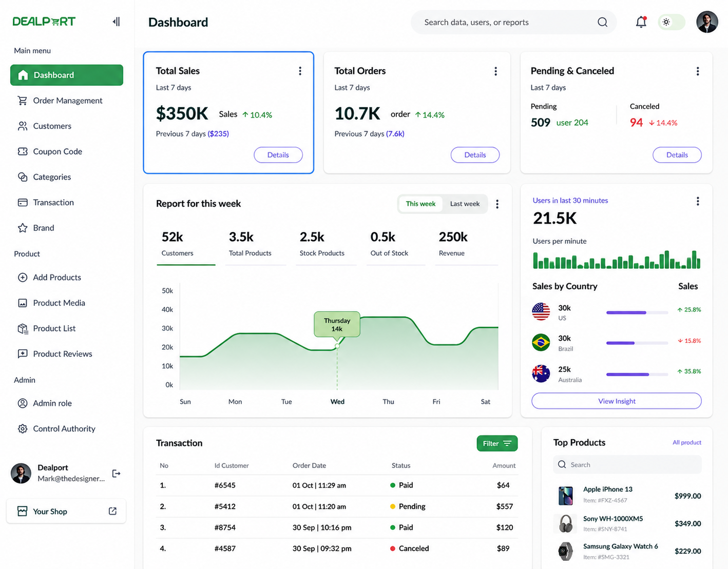Expand the Filter dropdown in Transaction
This screenshot has width=728, height=569.
[x=497, y=443]
